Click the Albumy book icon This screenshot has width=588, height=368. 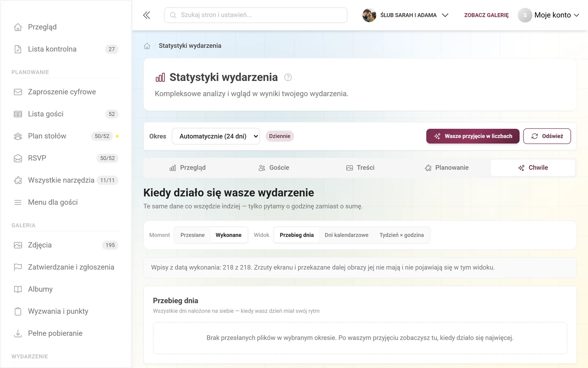18,289
